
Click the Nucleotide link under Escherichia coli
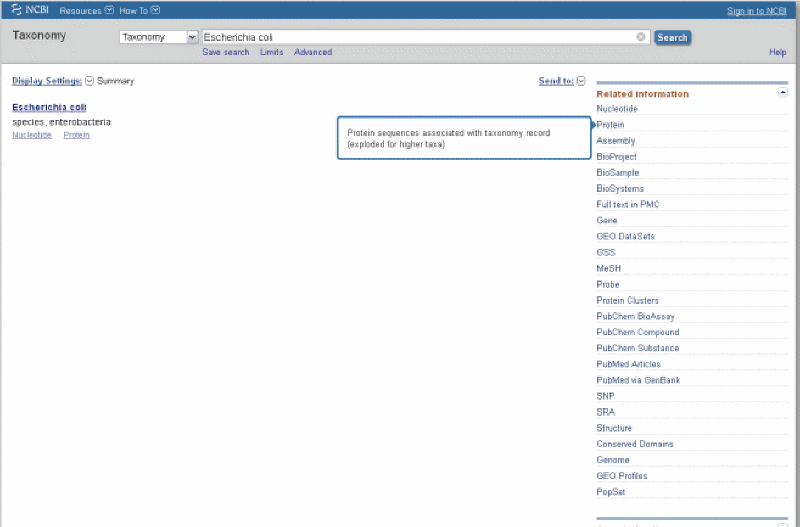click(x=32, y=135)
